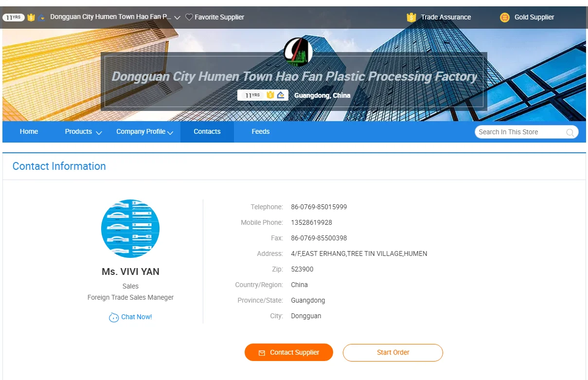Viewport: 588px width, 380px height.
Task: Click envelope icon on Contact Supplier button
Action: pos(262,353)
